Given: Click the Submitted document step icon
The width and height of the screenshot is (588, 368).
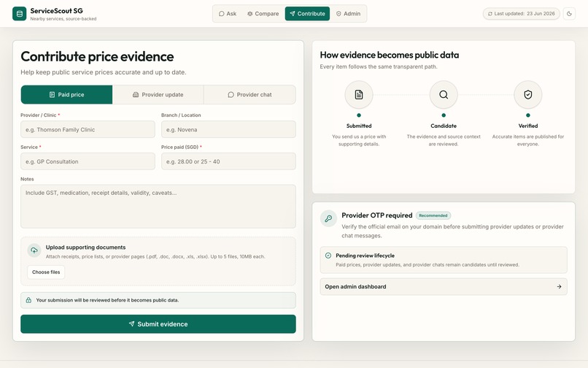Looking at the screenshot, I should (x=359, y=95).
